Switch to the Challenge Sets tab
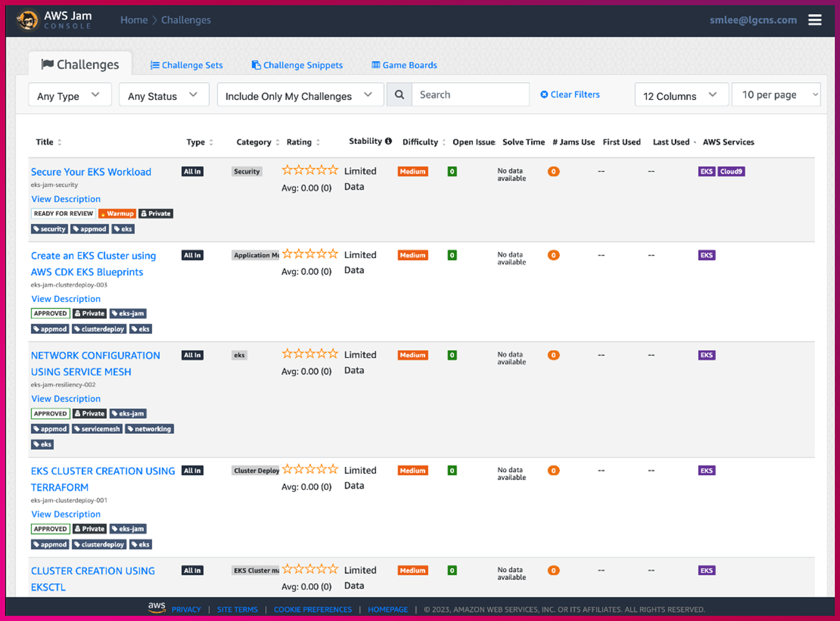840x621 pixels. 186,65
